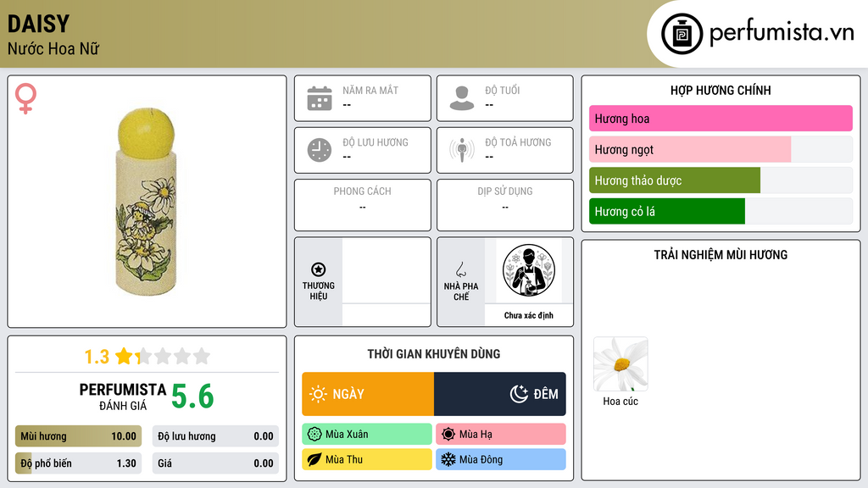This screenshot has height=488, width=868.
Task: Click the perfumista.vn bottle logo icon
Action: (x=682, y=34)
